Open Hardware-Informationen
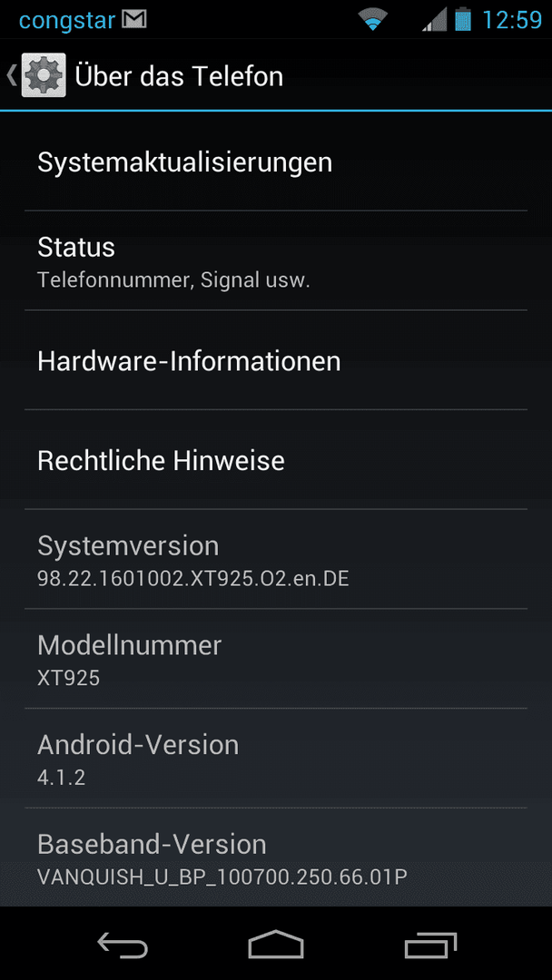 (x=276, y=360)
